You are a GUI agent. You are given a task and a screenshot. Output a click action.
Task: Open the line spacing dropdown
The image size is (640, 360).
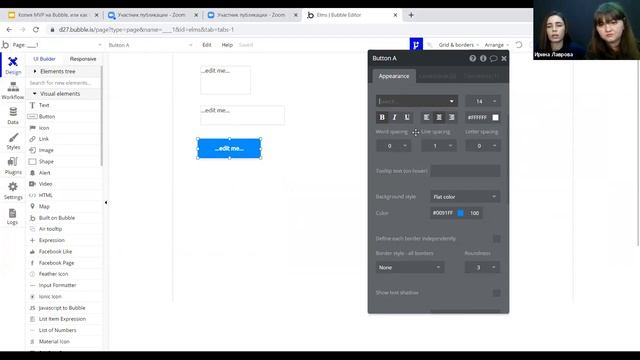click(x=439, y=146)
